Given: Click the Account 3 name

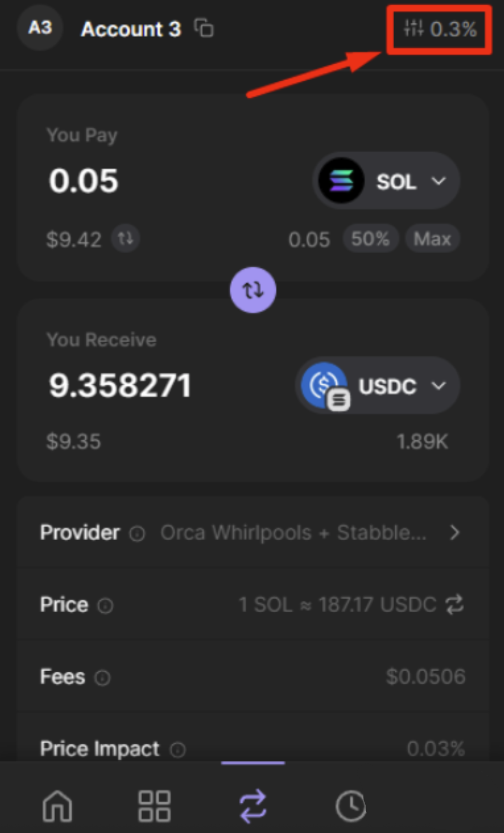Looking at the screenshot, I should tap(131, 29).
